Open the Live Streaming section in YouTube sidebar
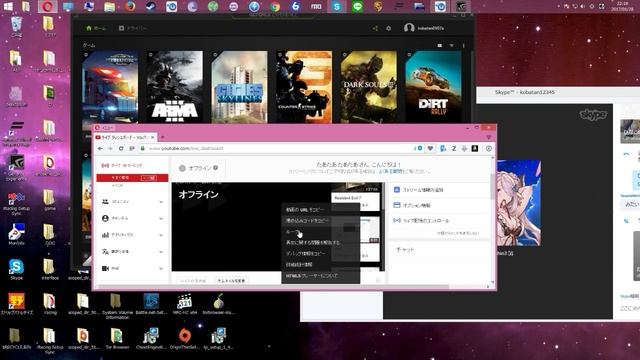The image size is (640, 360). point(122,165)
